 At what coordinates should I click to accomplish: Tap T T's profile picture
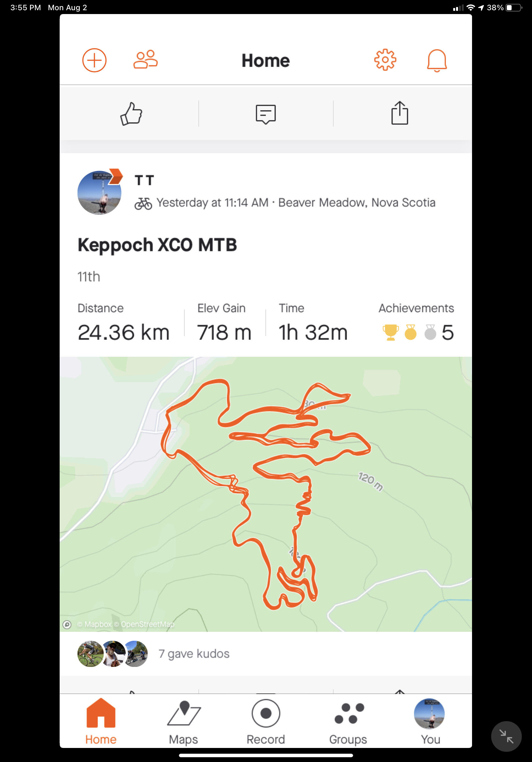pos(100,192)
